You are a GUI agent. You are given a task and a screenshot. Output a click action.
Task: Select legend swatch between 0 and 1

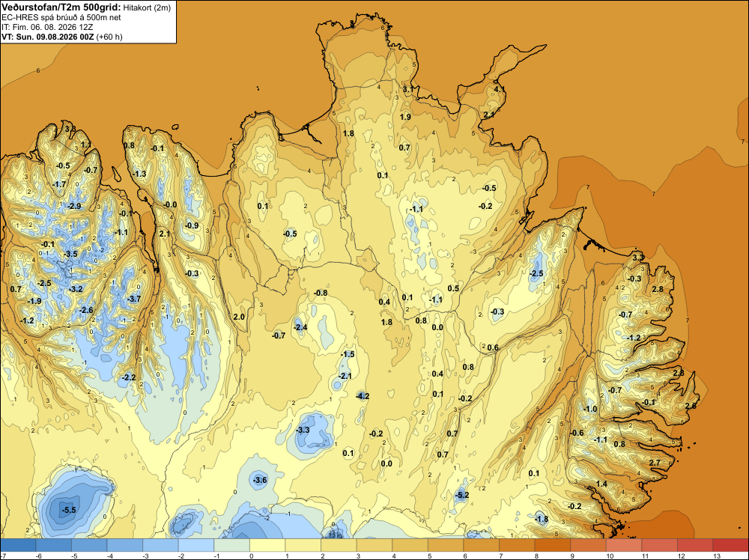(267, 545)
